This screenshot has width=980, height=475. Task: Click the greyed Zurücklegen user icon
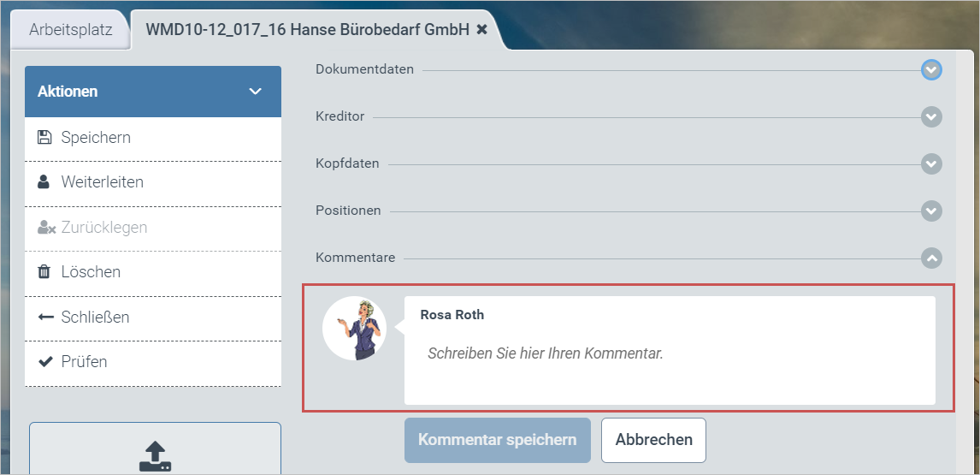(46, 228)
